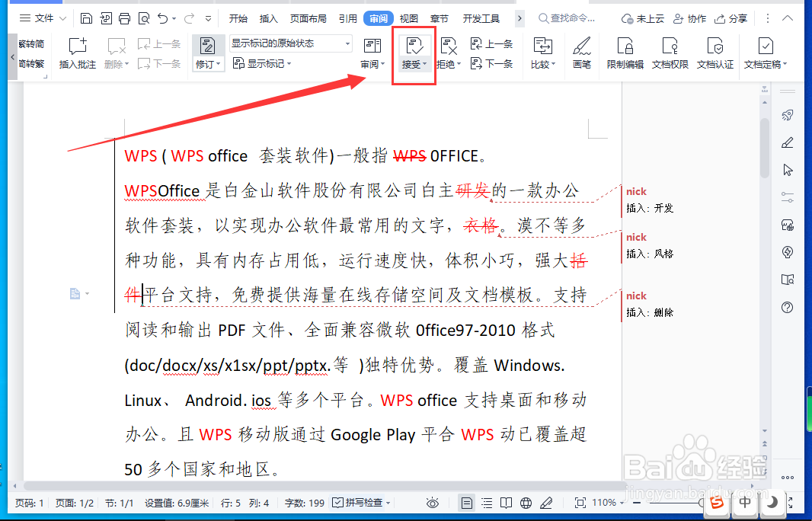Switch to page layout view in status bar
The image size is (812, 521).
467,503
